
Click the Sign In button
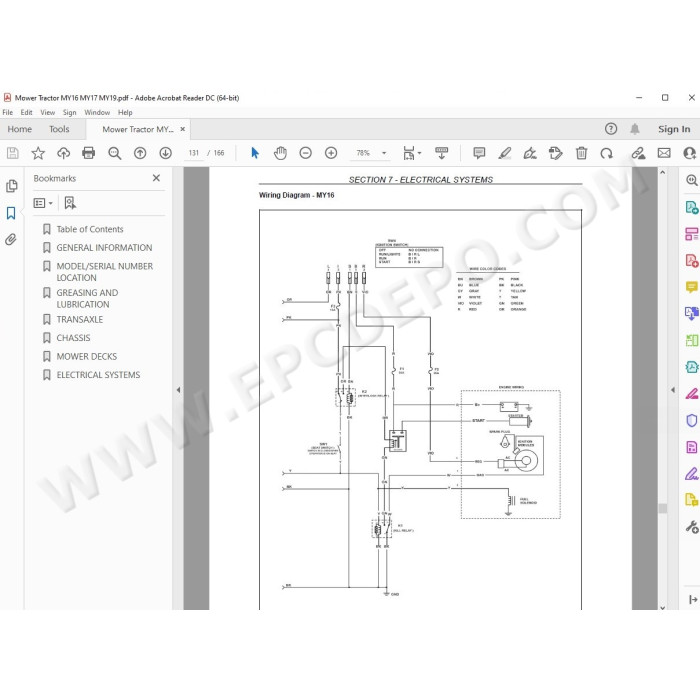[x=674, y=129]
